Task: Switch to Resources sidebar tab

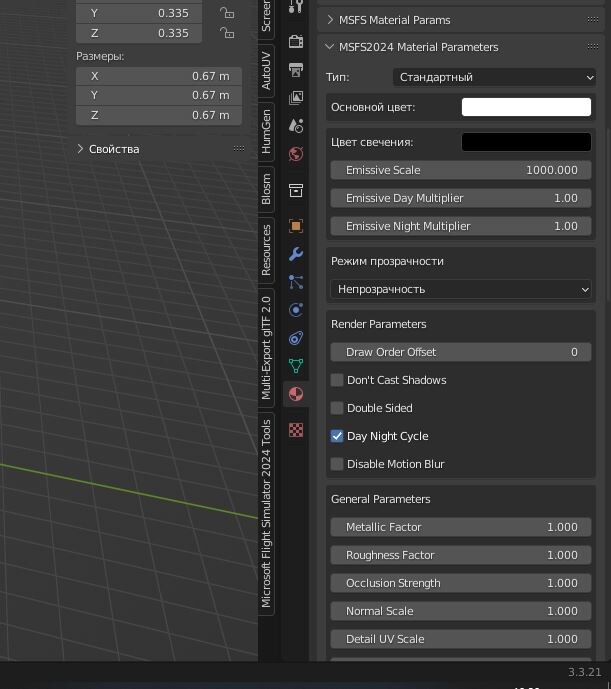Action: coord(266,250)
